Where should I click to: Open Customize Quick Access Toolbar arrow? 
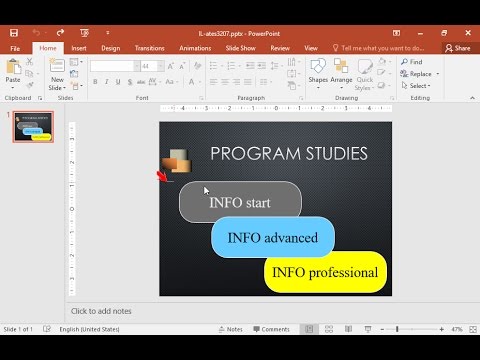107,33
